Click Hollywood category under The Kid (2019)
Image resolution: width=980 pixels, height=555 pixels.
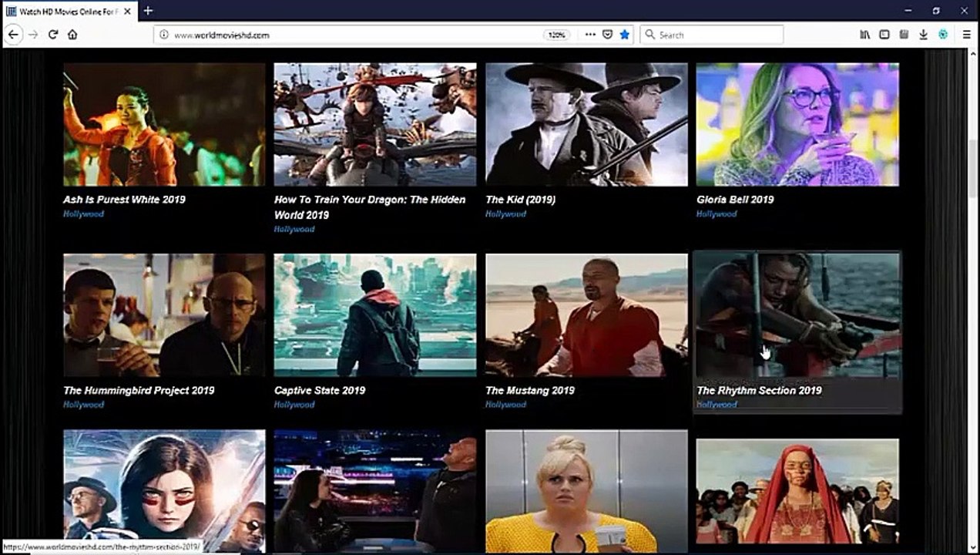[505, 214]
